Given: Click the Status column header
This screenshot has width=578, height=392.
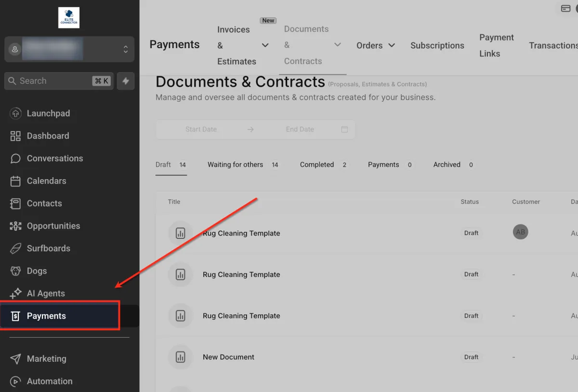Looking at the screenshot, I should [470, 202].
